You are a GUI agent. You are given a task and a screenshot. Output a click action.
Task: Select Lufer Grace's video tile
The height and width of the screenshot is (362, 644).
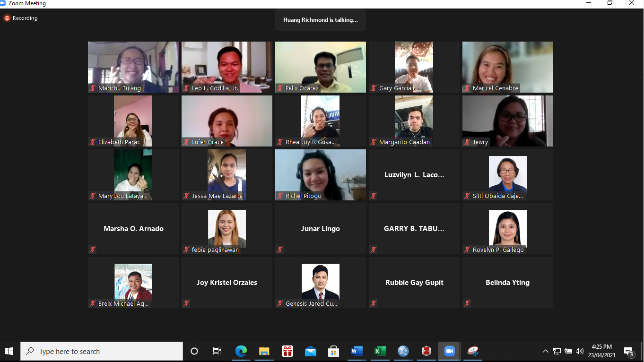pos(227,121)
